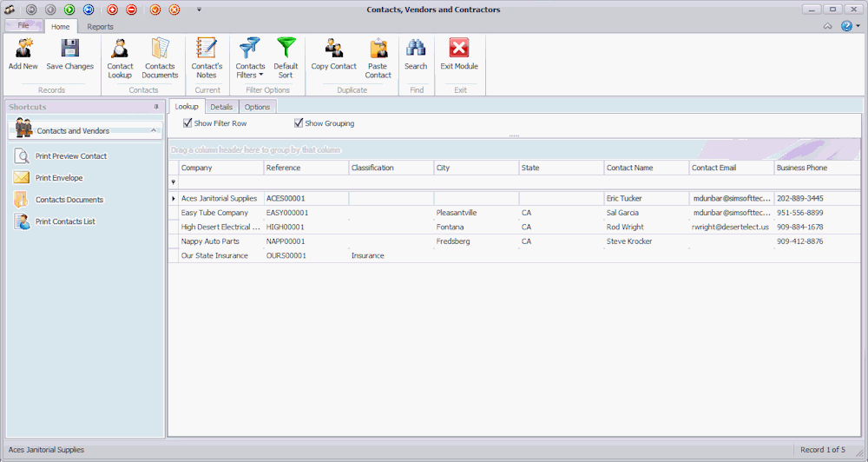Toggle the Show Grouping checkbox
Image resolution: width=868 pixels, height=462 pixels.
[x=299, y=123]
